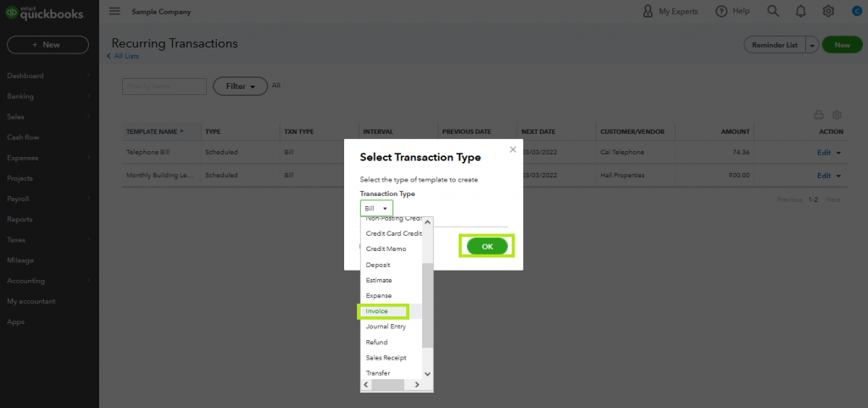Open the user profile avatar
The width and height of the screenshot is (868, 408).
pyautogui.click(x=856, y=11)
